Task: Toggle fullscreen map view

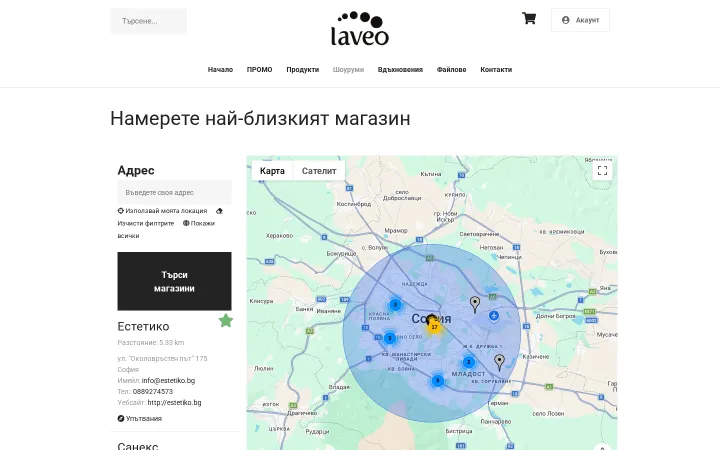Action: click(602, 171)
